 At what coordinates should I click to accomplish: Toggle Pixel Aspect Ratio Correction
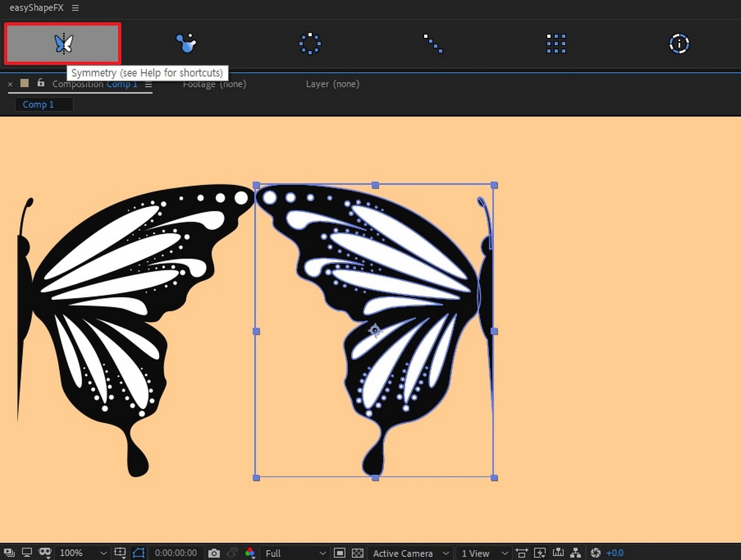tap(522, 552)
